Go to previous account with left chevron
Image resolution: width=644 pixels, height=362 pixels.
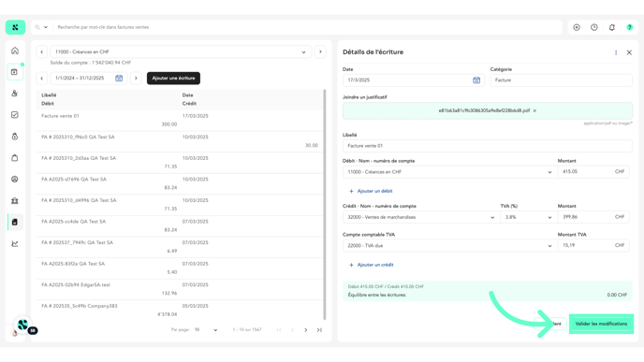[41, 52]
